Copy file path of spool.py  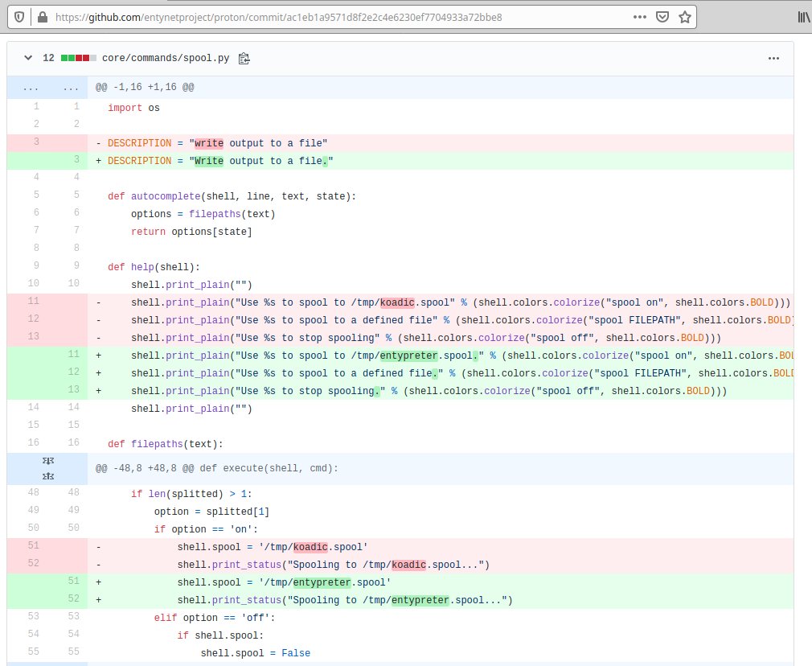click(244, 59)
